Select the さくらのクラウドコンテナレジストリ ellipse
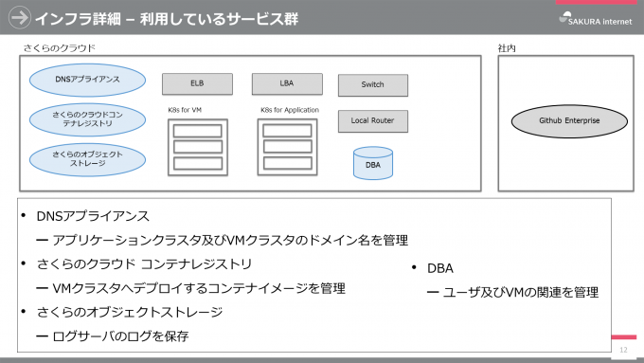The width and height of the screenshot is (644, 363). point(87,119)
